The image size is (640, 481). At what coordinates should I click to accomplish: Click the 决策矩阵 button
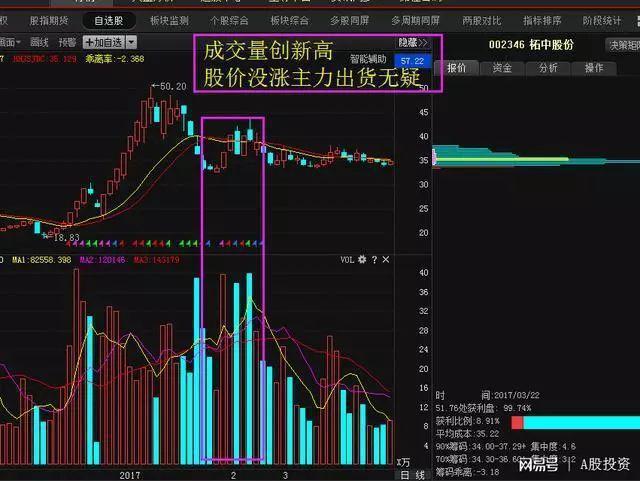[623, 45]
